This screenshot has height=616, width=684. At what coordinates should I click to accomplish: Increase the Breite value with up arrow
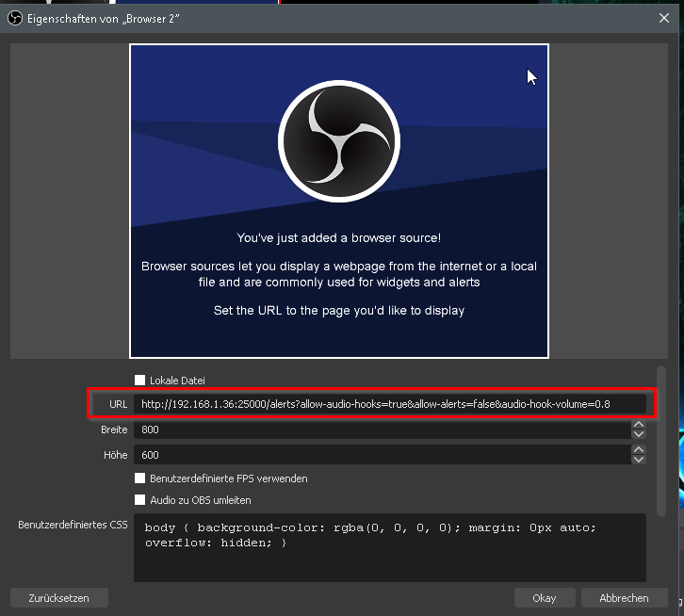click(x=639, y=425)
